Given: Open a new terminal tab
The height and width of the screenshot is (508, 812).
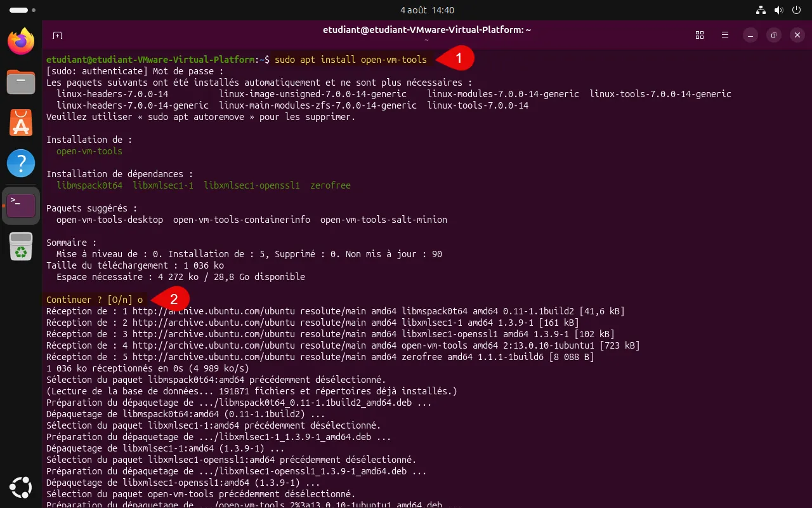Looking at the screenshot, I should pos(57,35).
